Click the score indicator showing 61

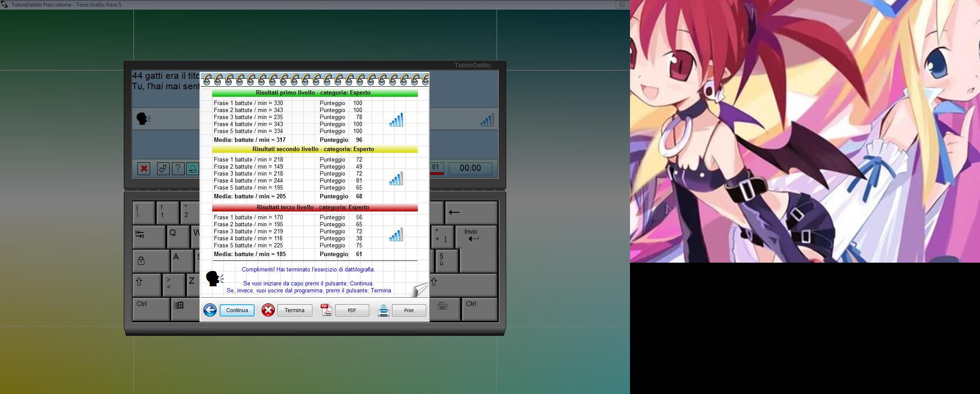point(437,168)
